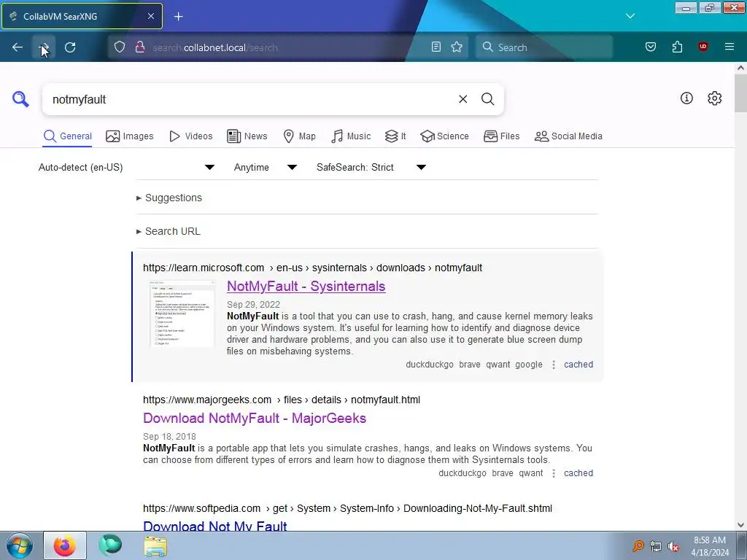Switch to the It category tab
The width and height of the screenshot is (747, 560).
point(395,136)
